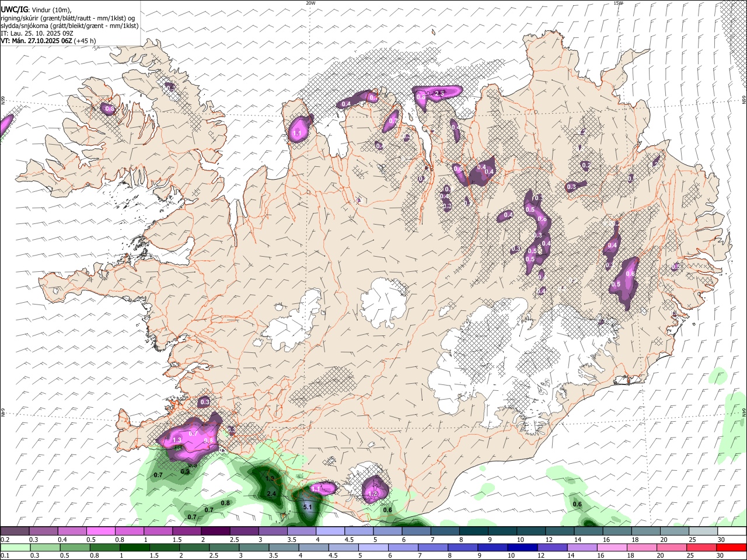The height and width of the screenshot is (560, 747).
Task: Click the '1.2' snow value near the south glacier
Action: coord(373,494)
